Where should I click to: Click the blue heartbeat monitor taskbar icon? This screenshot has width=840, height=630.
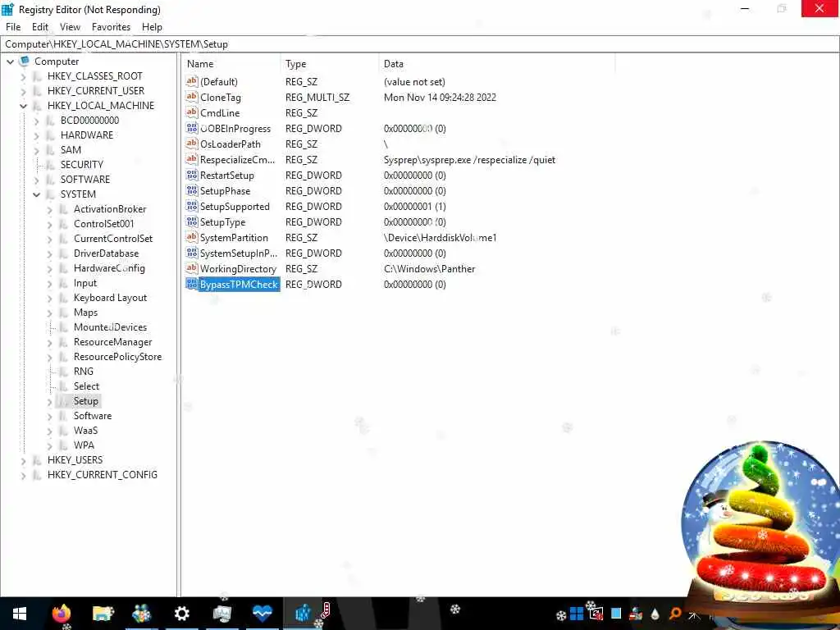(x=262, y=614)
